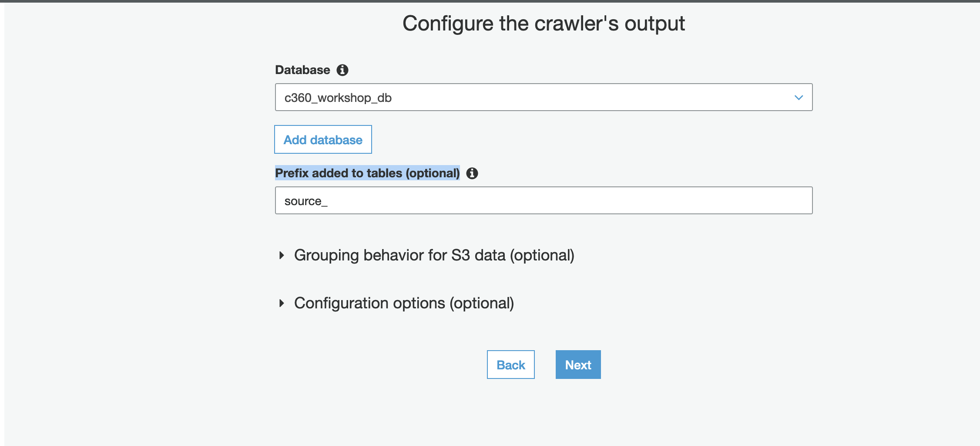This screenshot has height=446, width=980.
Task: Click the Configuration options (optional) text
Action: click(404, 303)
